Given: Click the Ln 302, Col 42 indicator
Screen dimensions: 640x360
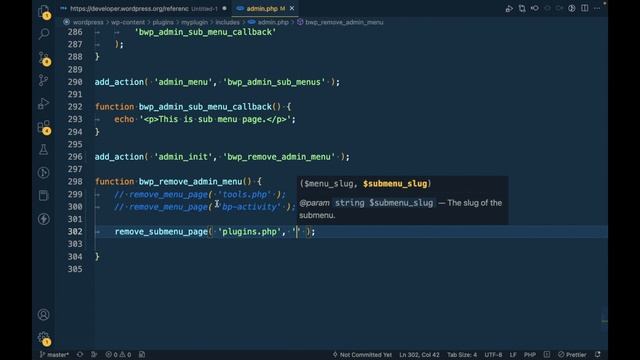Looking at the screenshot, I should (419, 355).
